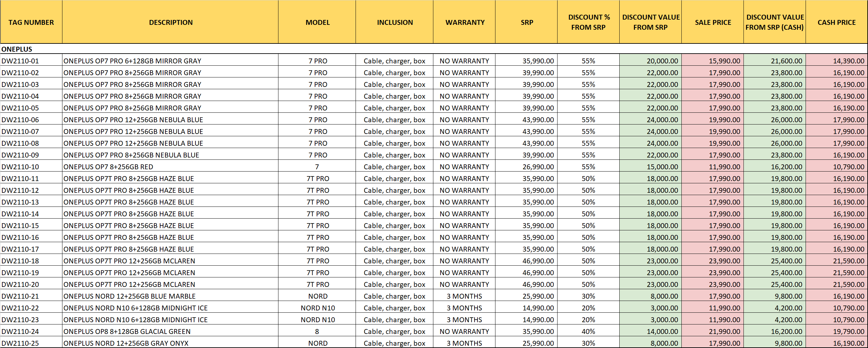Viewport: 868px width, 348px height.
Task: Select cash discount 16,200.00 in row DW2110-10
Action: tap(775, 167)
